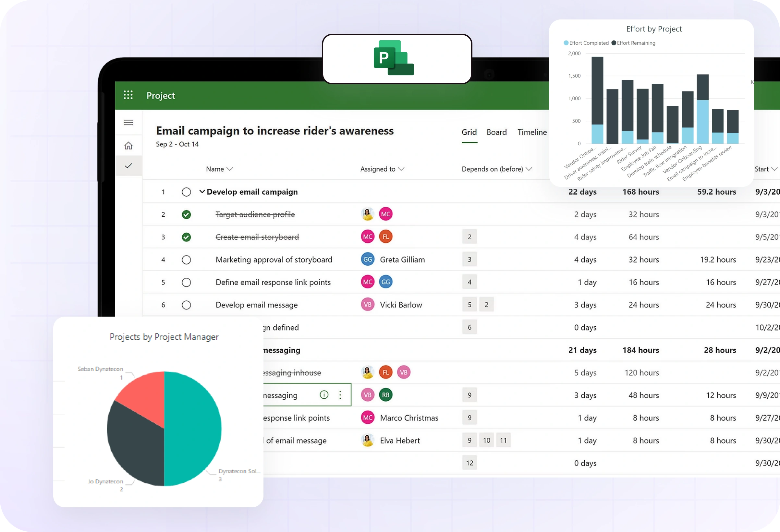This screenshot has height=532, width=780.
Task: Click dependency chip 4 on Define email row
Action: [469, 282]
